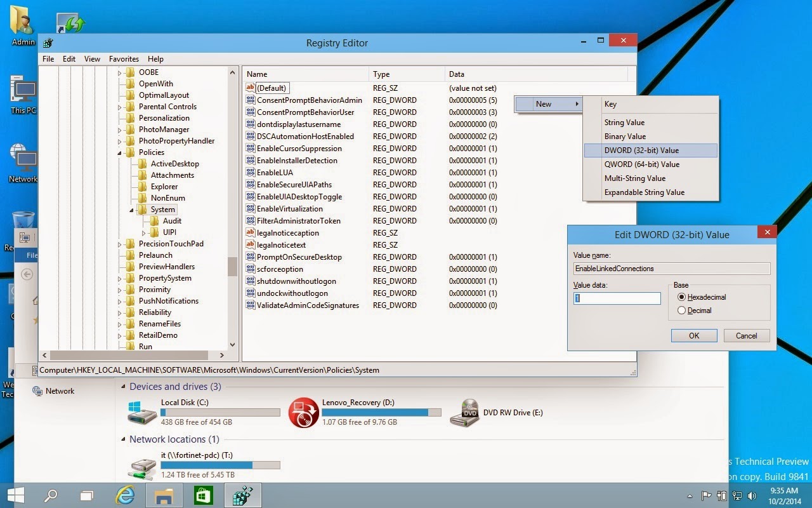The height and width of the screenshot is (508, 812).
Task: Click the New context menu item
Action: point(548,104)
